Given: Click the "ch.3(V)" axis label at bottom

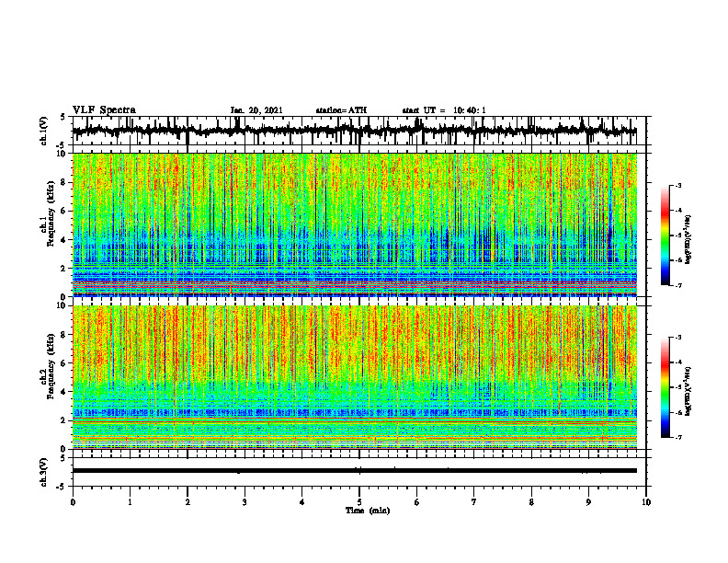Looking at the screenshot, I should (x=44, y=472).
